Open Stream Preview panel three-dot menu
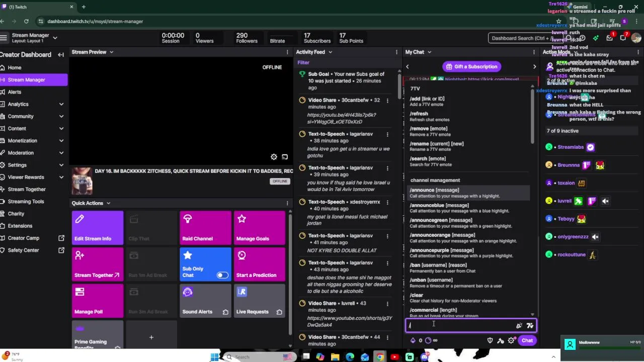Screen dimensions: 644x362 click(287, 52)
